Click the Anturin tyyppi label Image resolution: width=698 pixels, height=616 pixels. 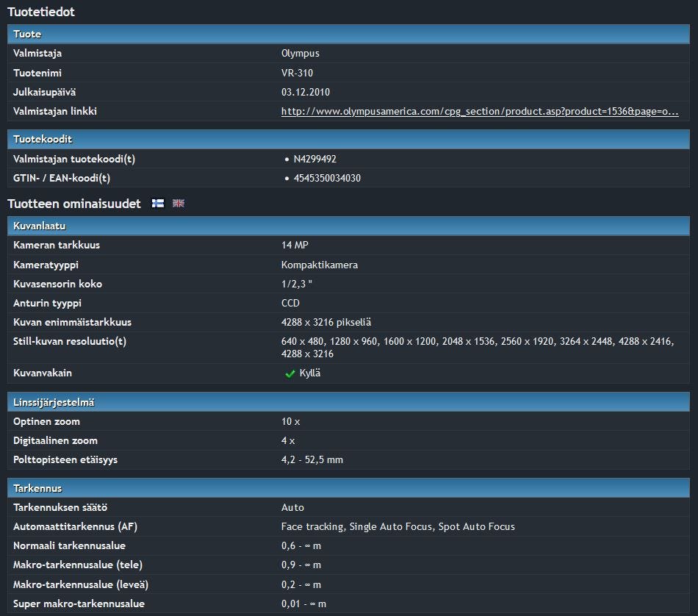(x=47, y=303)
